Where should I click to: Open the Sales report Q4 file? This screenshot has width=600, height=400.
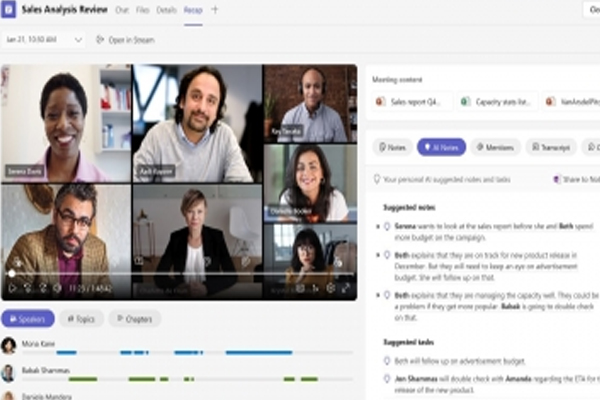tap(410, 101)
